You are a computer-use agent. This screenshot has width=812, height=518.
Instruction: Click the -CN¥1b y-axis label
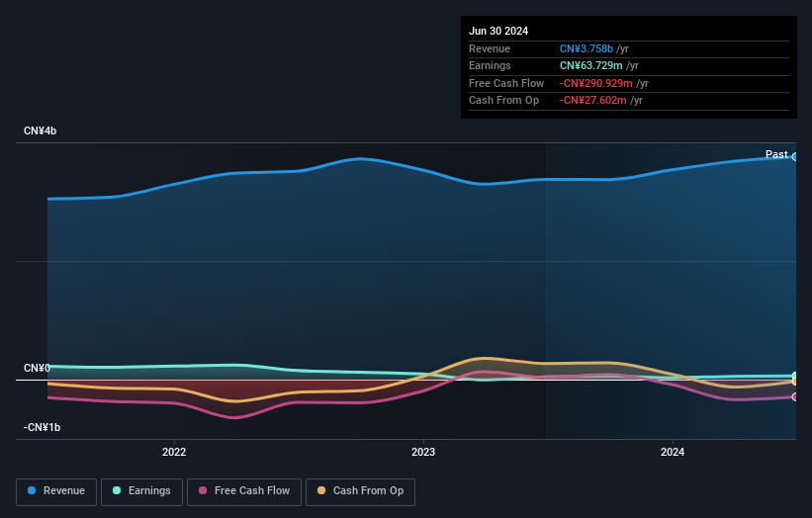[42, 427]
